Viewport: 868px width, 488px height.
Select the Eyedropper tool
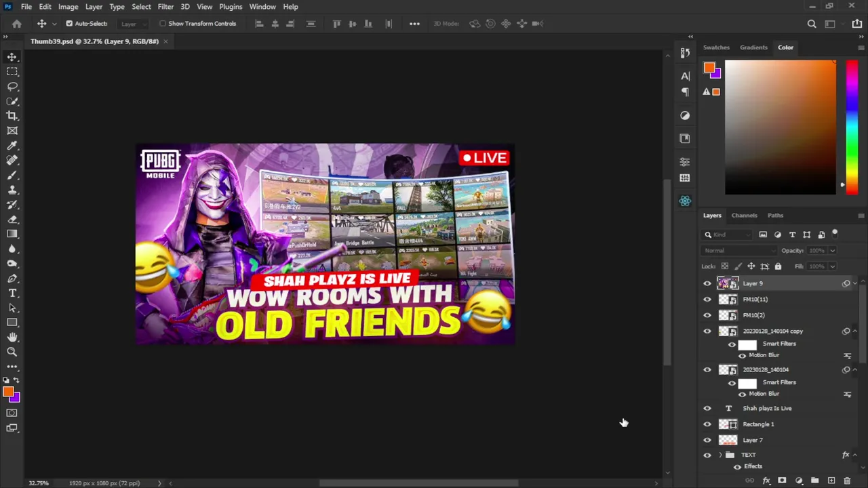click(12, 146)
